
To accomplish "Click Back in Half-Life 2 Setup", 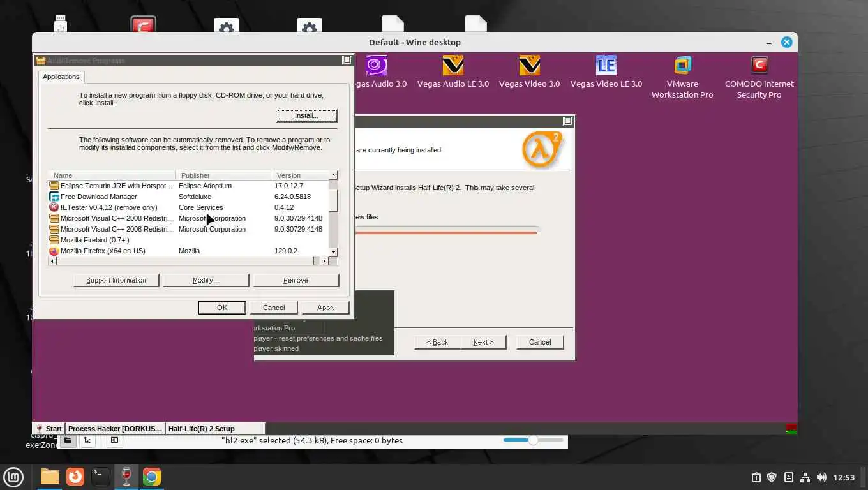I will point(437,342).
